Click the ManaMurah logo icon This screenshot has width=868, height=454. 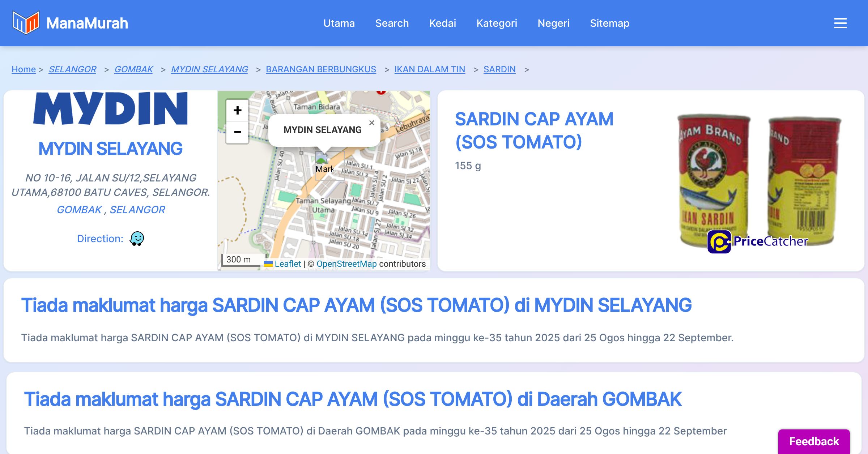pos(26,23)
